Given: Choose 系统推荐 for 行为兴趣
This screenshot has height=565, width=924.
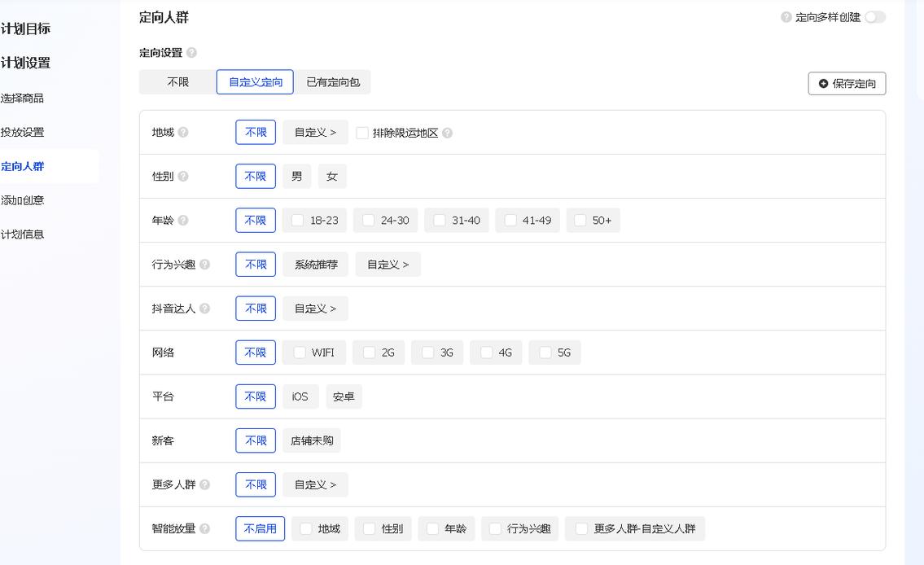Looking at the screenshot, I should coord(315,265).
